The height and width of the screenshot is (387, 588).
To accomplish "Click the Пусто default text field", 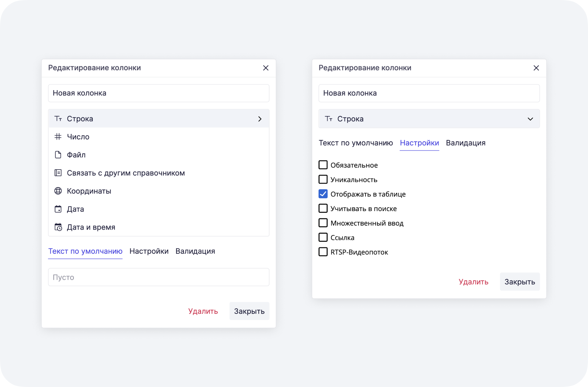I will 159,277.
